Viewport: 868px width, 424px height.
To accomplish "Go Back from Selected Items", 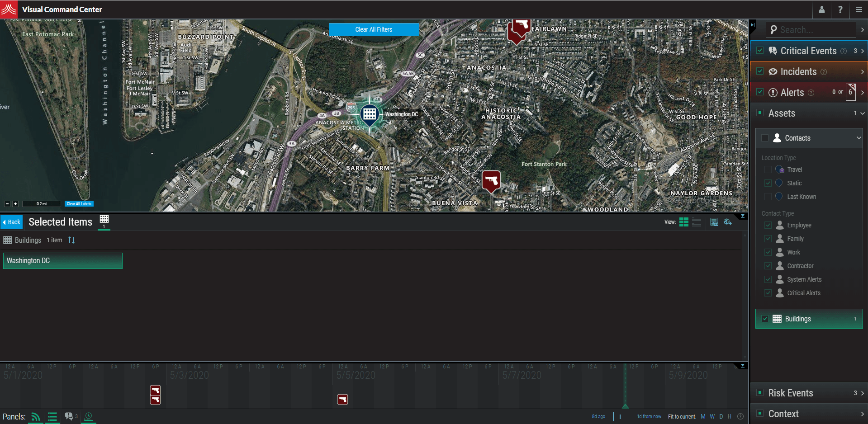I will (x=12, y=222).
